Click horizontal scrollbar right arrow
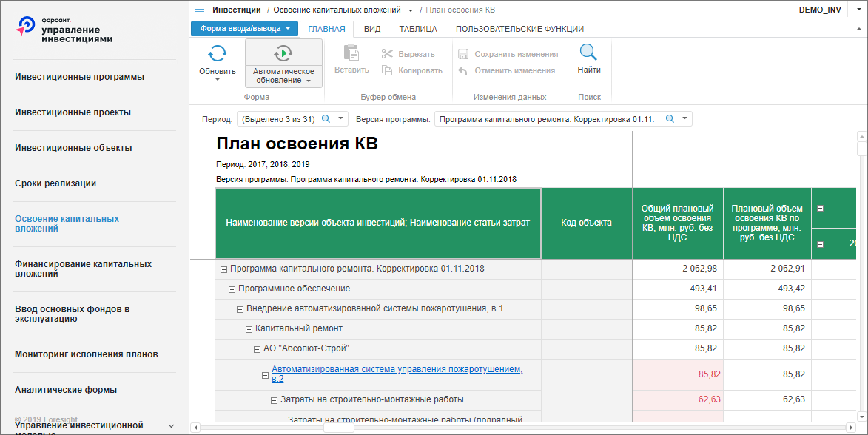 coord(851,428)
